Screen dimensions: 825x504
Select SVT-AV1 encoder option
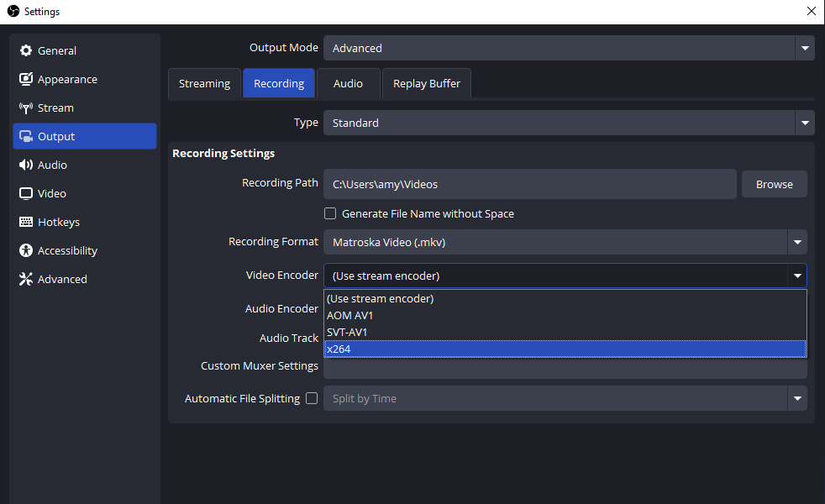point(565,332)
